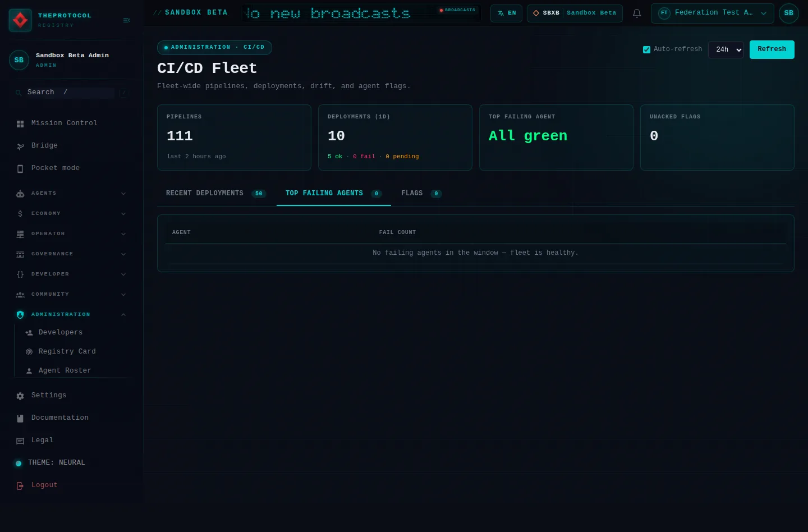Click the Settings gear icon

click(20, 396)
